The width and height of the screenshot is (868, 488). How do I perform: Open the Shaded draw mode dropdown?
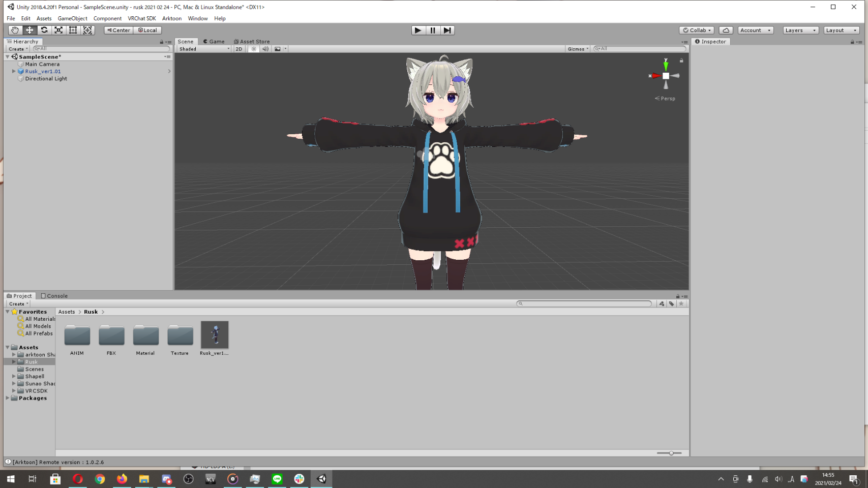[x=204, y=49]
